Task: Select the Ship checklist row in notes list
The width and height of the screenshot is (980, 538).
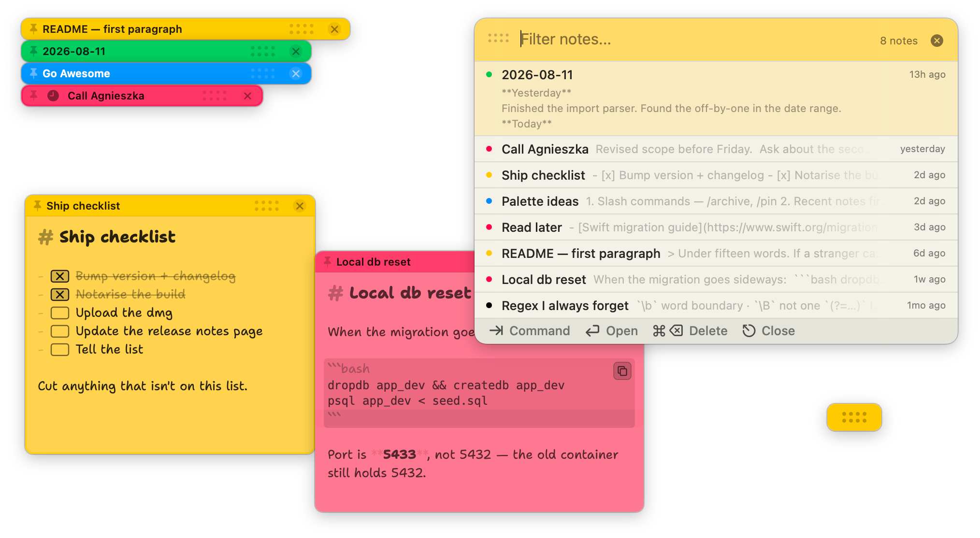Action: (x=716, y=175)
